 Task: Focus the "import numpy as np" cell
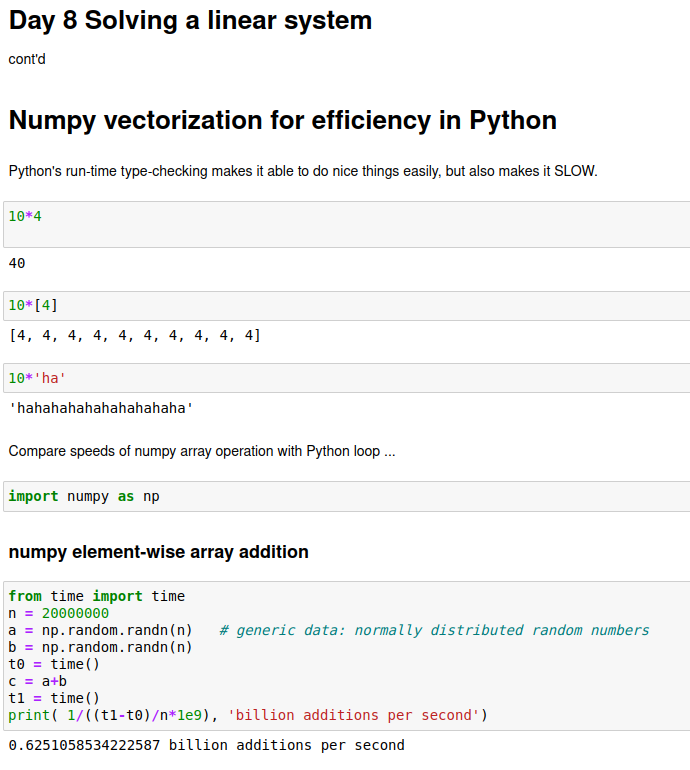click(x=345, y=496)
